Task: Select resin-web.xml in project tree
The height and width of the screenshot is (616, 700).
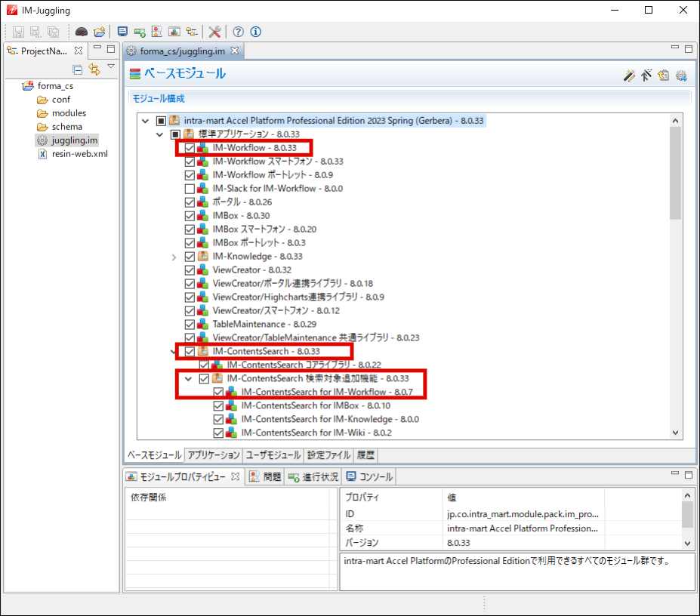Action: pyautogui.click(x=79, y=154)
